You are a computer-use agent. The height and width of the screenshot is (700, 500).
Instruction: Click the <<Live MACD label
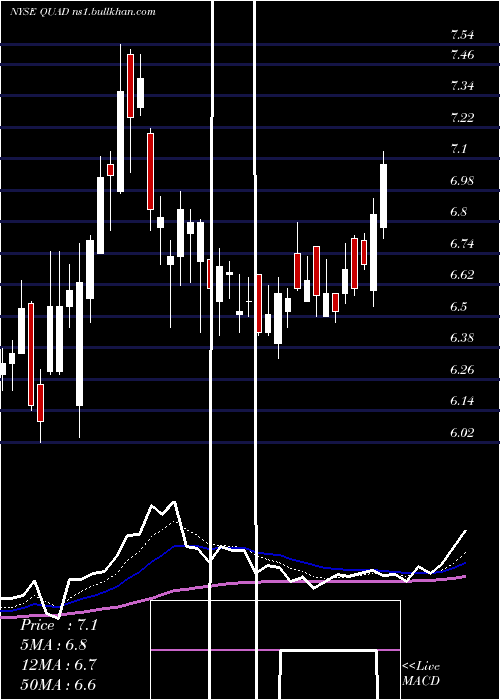421,674
